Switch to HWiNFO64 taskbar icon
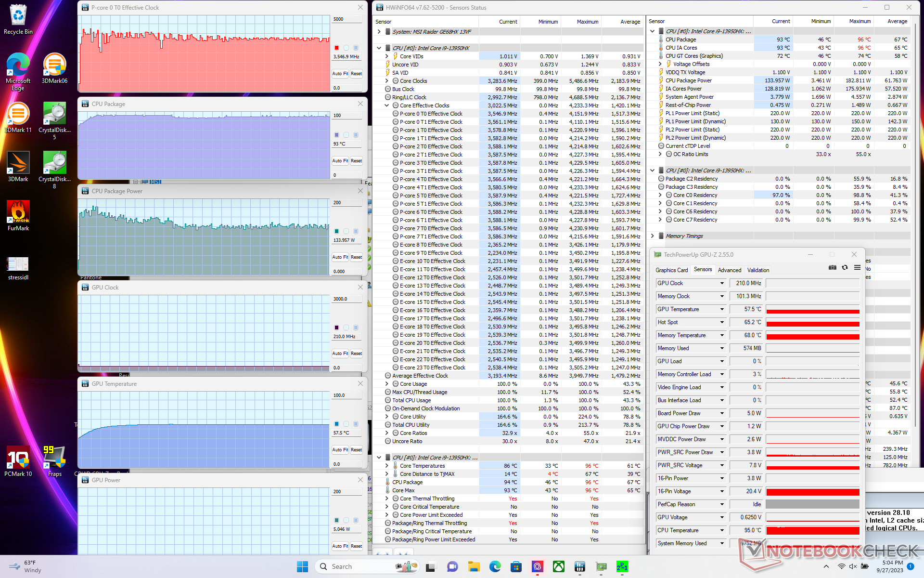 click(580, 567)
